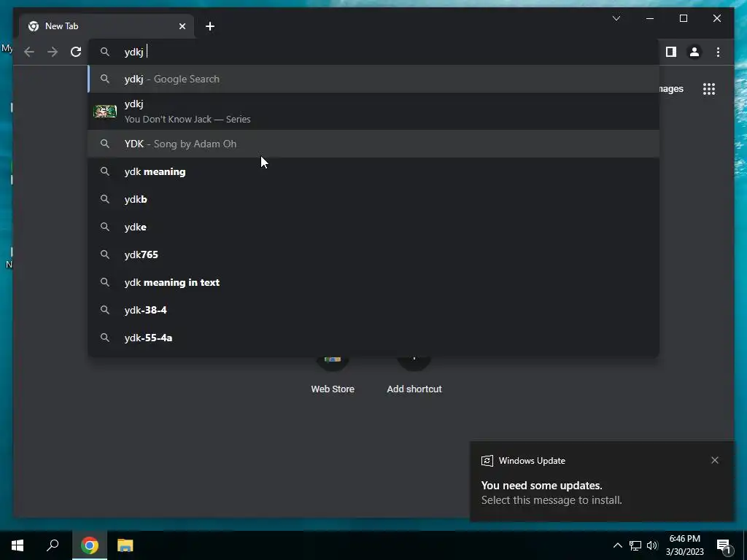Image resolution: width=747 pixels, height=560 pixels.
Task: Select the 'ydk765' suggestion
Action: [x=373, y=254]
